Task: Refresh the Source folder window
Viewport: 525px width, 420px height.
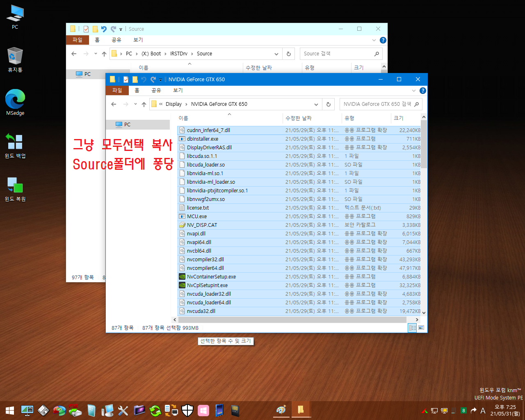Action: click(x=289, y=54)
